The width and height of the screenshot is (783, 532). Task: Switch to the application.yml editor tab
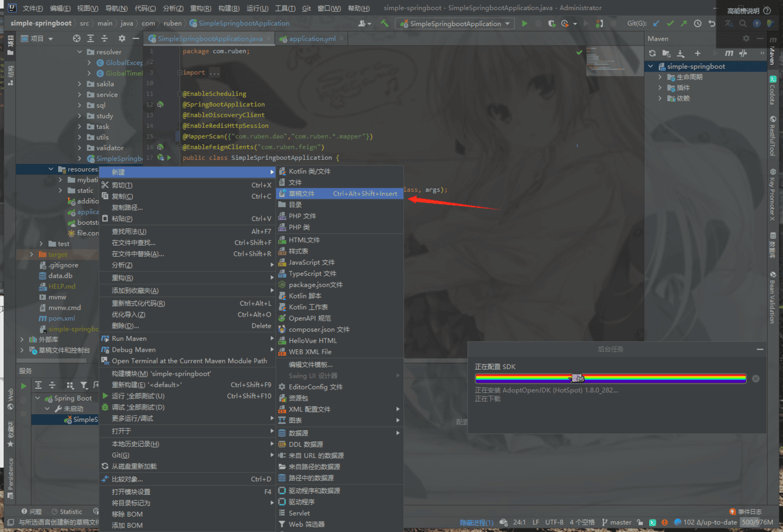pos(312,39)
